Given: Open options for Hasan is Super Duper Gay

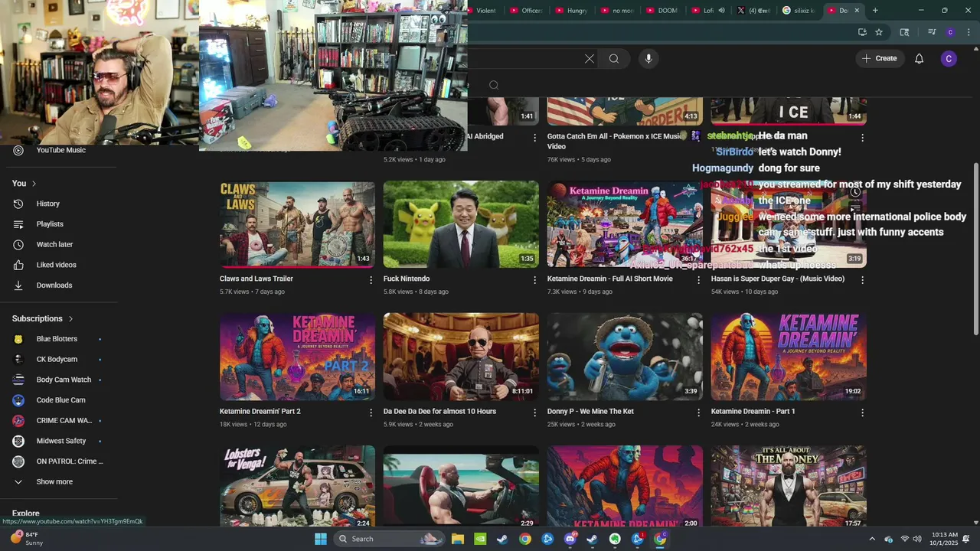Looking at the screenshot, I should coord(862,280).
